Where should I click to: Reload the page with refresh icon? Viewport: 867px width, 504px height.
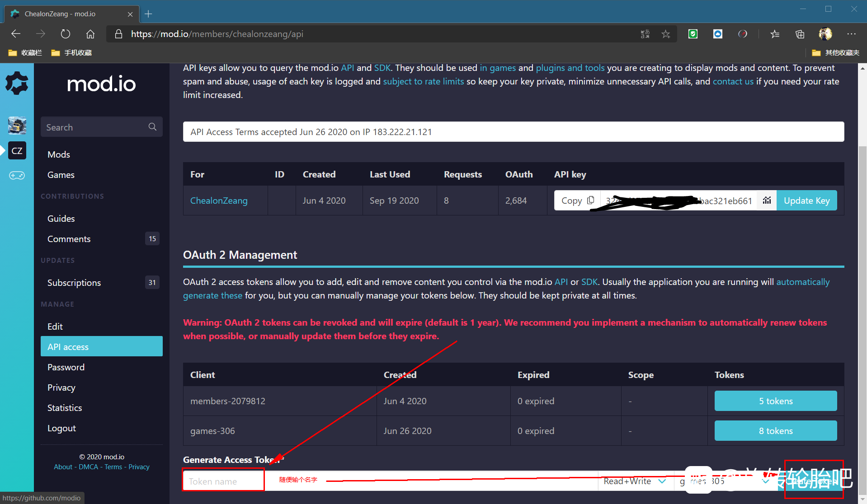(66, 34)
